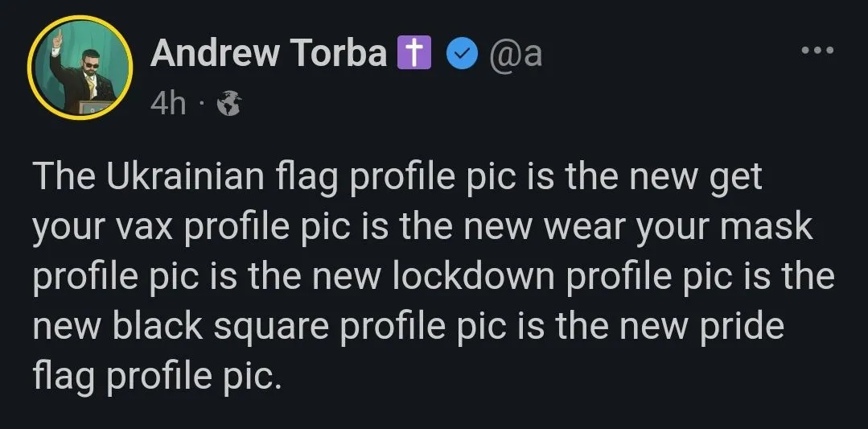
Task: Click the word "get" ending the first line
Action: point(734,178)
